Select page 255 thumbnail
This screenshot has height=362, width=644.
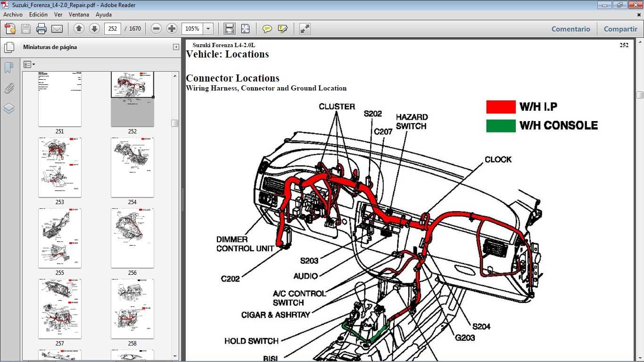60,238
